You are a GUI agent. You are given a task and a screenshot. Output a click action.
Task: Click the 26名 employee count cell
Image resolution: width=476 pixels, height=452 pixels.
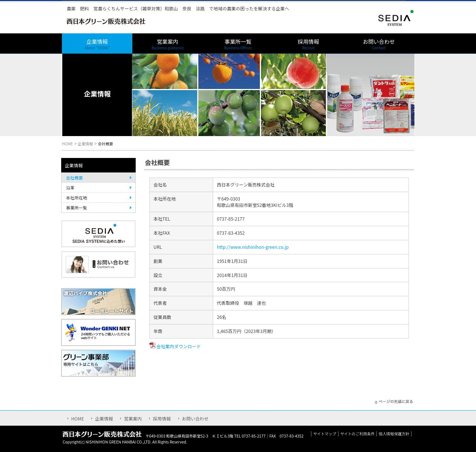(311, 317)
